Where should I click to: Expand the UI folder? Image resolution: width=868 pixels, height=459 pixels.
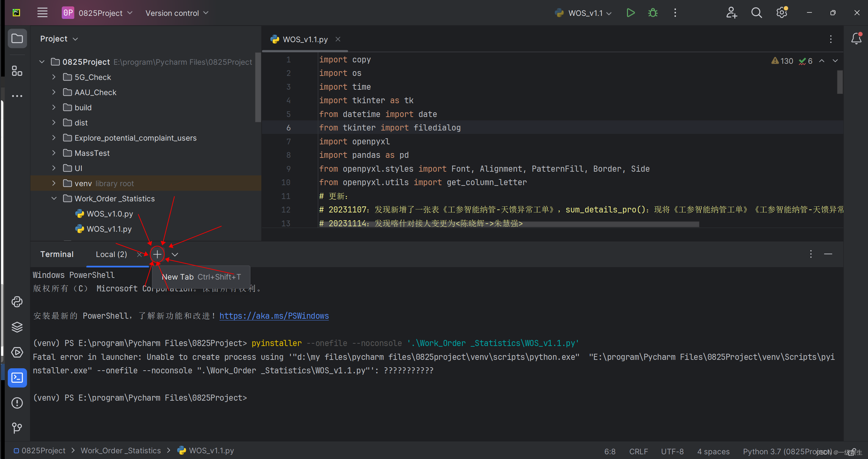54,168
